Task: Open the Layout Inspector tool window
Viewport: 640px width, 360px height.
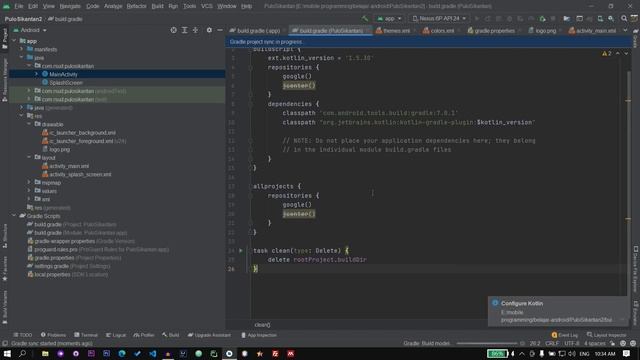Action: pos(606,335)
